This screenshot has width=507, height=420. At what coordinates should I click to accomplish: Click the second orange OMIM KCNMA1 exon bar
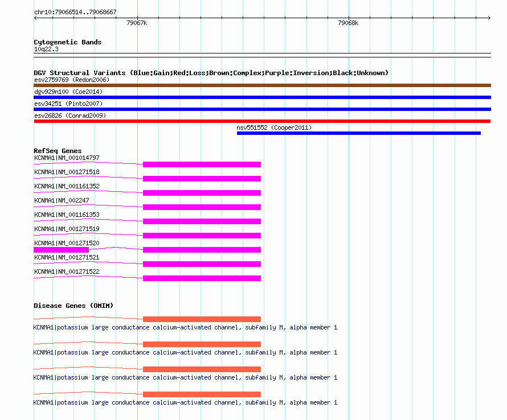(202, 344)
